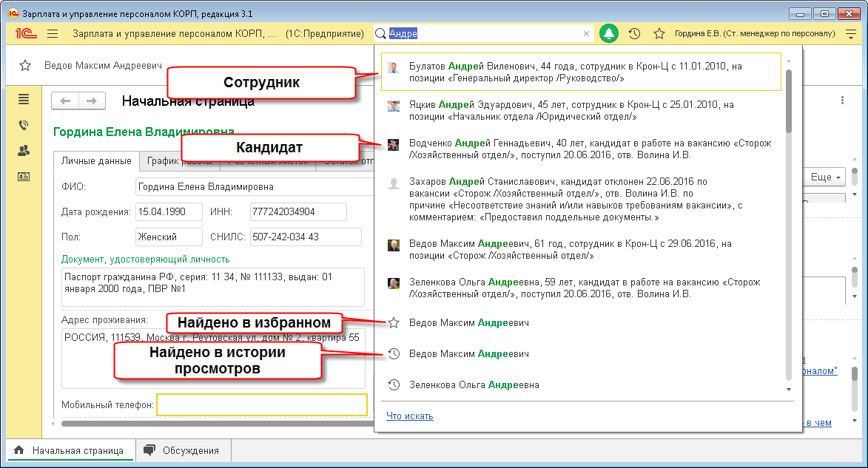Click the vertical three-dots more icon

pos(842,100)
